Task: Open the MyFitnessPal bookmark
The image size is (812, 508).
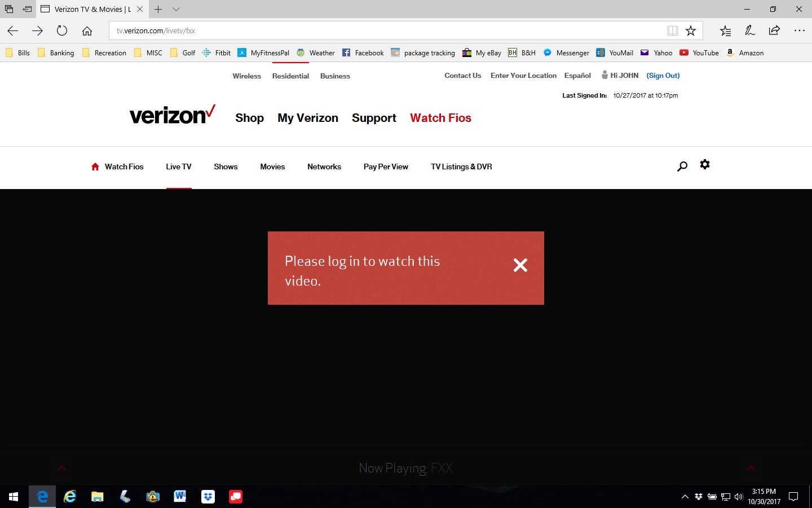Action: pos(263,52)
